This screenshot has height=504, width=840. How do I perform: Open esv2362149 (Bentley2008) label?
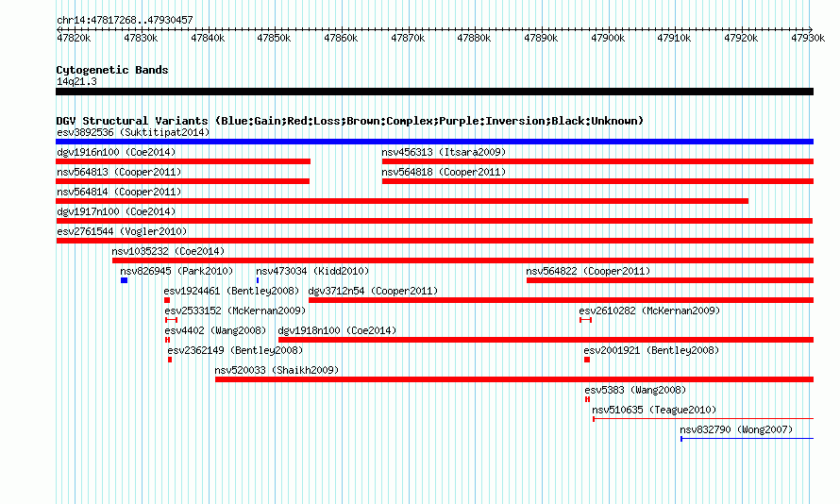tap(235, 350)
